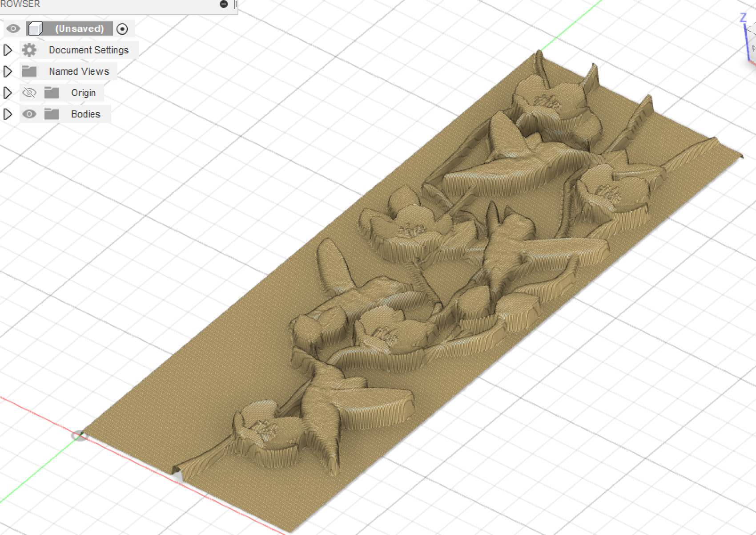Screen dimensions: 756x535
Task: Collapse the Browser panel with minus button
Action: coord(224,4)
